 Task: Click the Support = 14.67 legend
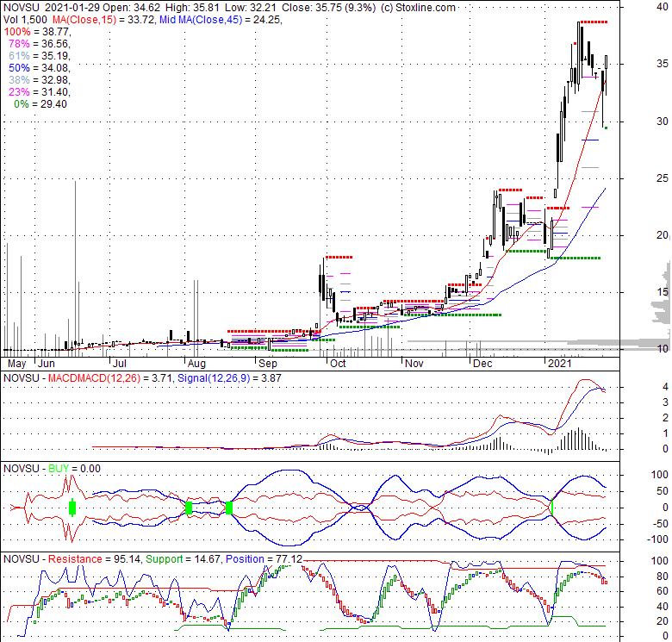[184, 559]
